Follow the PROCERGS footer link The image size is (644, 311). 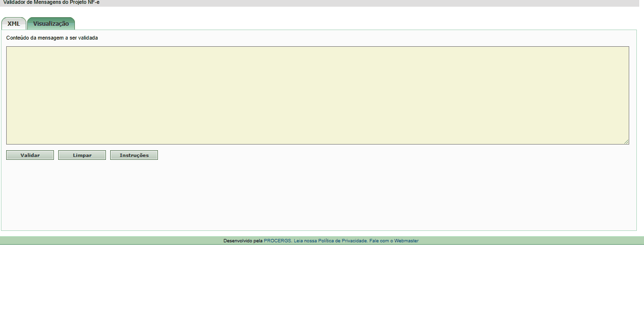[277, 241]
